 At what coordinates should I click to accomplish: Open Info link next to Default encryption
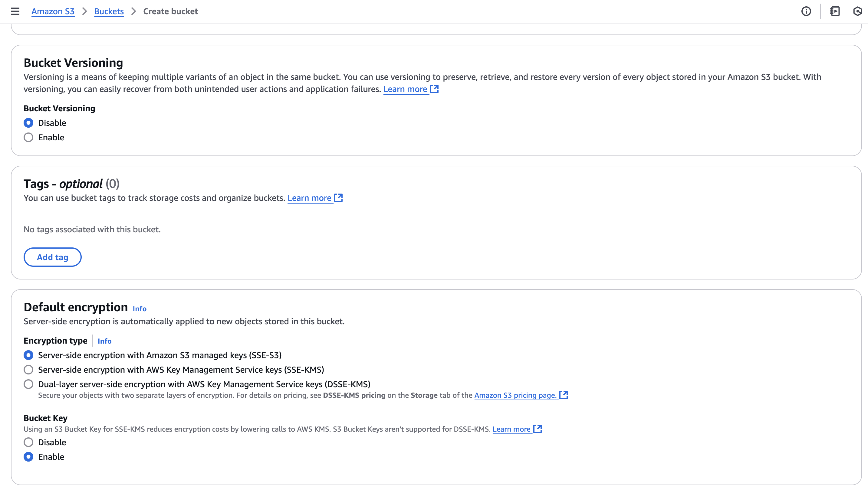(140, 309)
